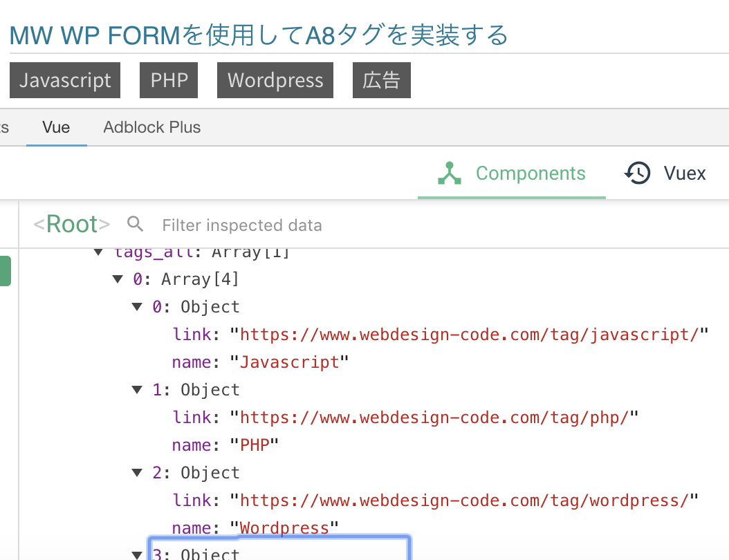
Task: Open the Adblock Plus tab
Action: (151, 127)
